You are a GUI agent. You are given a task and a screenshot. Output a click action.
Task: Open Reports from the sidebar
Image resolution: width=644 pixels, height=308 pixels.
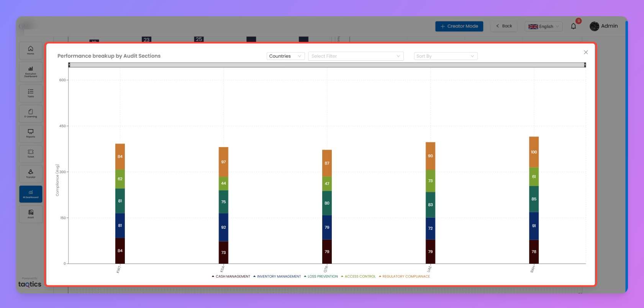click(x=31, y=133)
